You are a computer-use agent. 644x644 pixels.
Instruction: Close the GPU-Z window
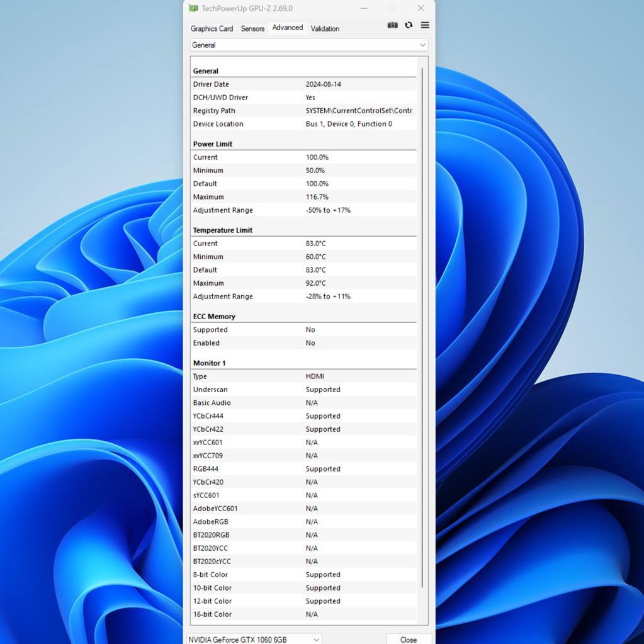[x=421, y=8]
